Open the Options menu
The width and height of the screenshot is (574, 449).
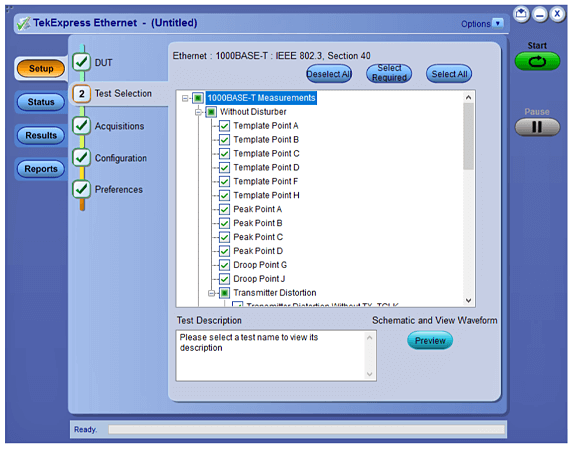tap(476, 24)
